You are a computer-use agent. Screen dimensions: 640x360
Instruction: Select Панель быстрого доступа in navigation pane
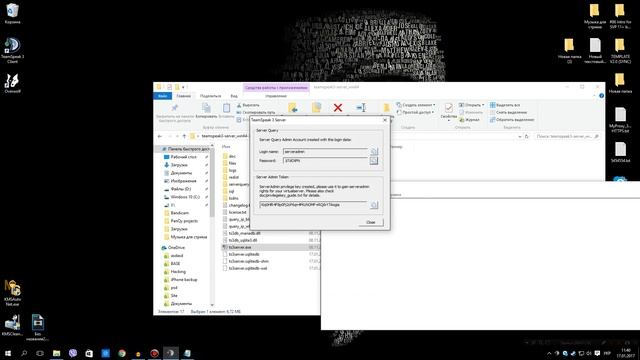coord(185,149)
